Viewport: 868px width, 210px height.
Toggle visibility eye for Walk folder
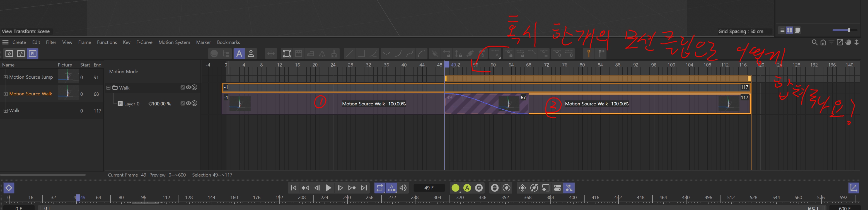pos(188,87)
